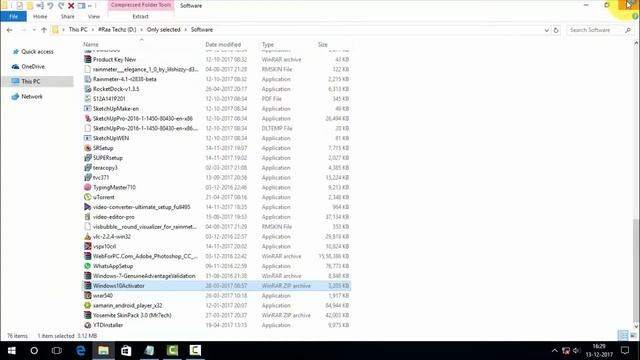Sort by the Date modified column header
640x360 pixels.
point(223,44)
